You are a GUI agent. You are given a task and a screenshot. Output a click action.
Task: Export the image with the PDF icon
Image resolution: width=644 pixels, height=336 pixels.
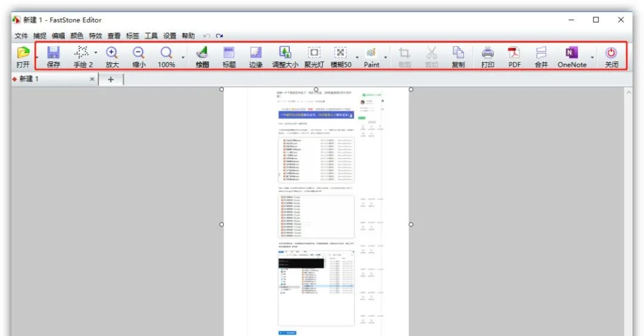click(x=514, y=52)
